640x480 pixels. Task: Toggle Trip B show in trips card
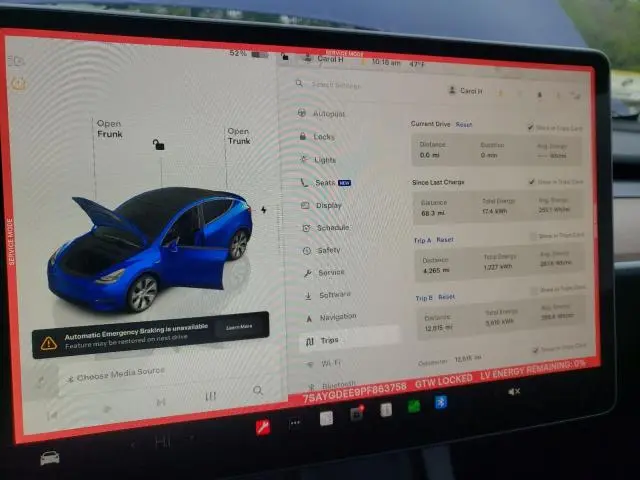(x=534, y=291)
